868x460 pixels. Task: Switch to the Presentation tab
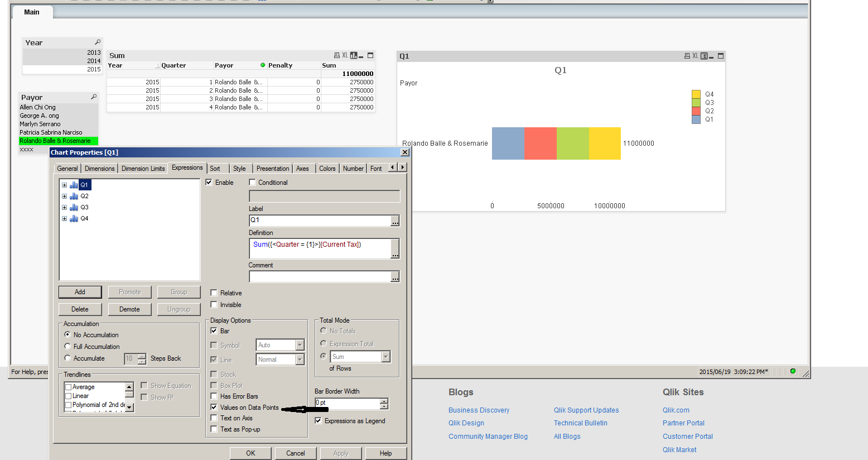[x=272, y=169]
